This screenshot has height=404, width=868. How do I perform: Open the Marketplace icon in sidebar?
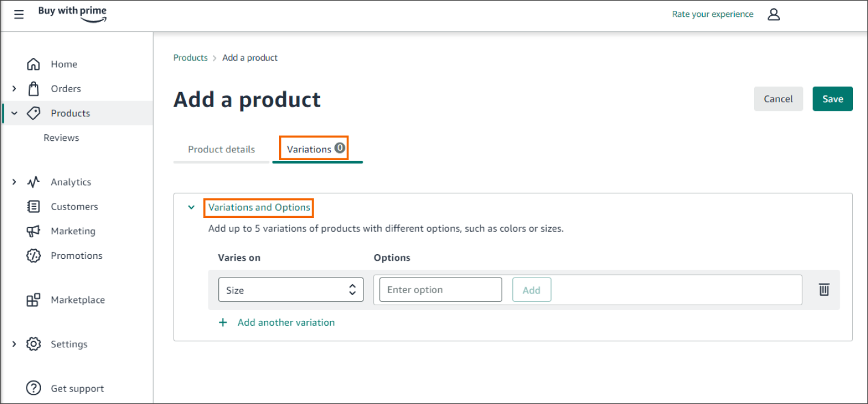coord(33,300)
